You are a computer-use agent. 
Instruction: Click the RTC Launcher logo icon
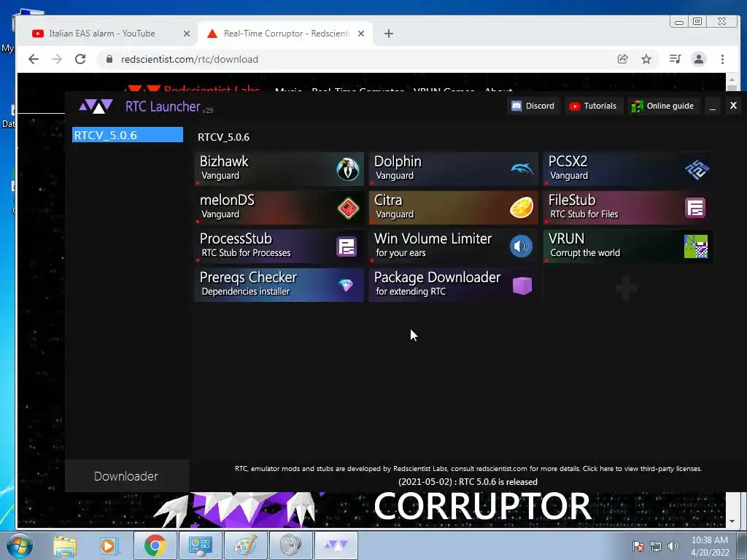[96, 106]
